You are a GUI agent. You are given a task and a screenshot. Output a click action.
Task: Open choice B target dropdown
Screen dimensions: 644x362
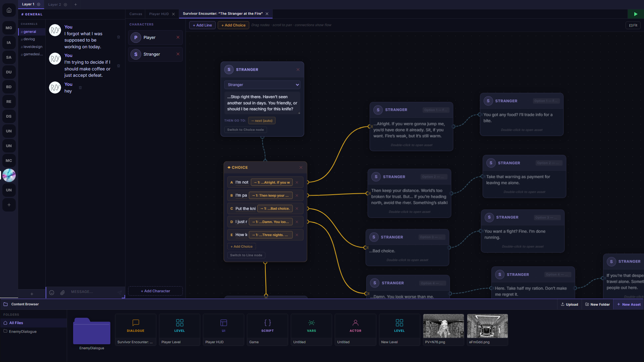click(x=271, y=195)
